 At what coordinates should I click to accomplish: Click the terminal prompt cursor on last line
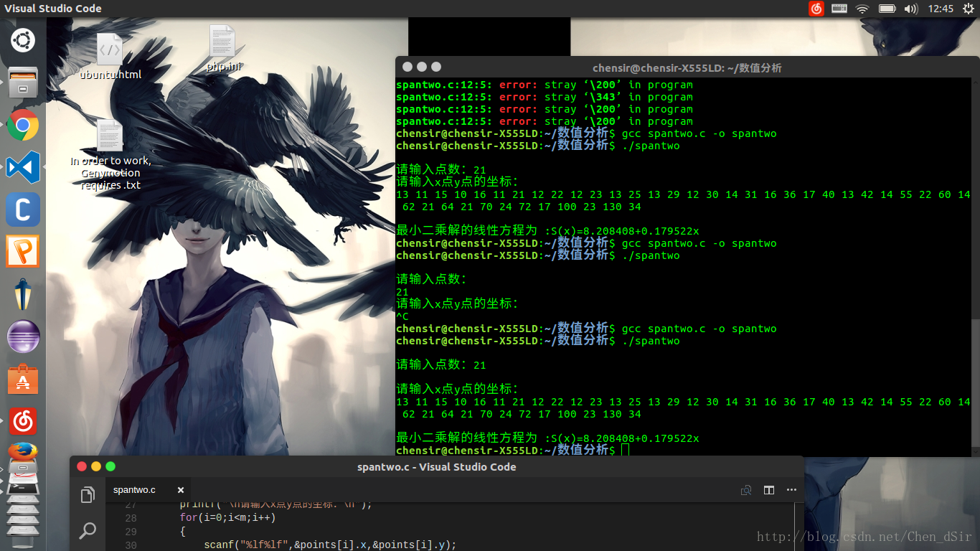[625, 450]
